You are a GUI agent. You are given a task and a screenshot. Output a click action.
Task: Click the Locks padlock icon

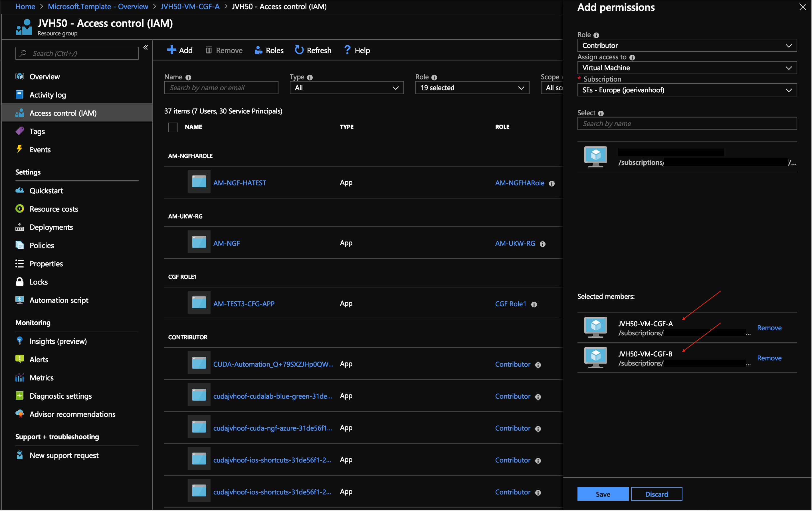click(x=20, y=281)
